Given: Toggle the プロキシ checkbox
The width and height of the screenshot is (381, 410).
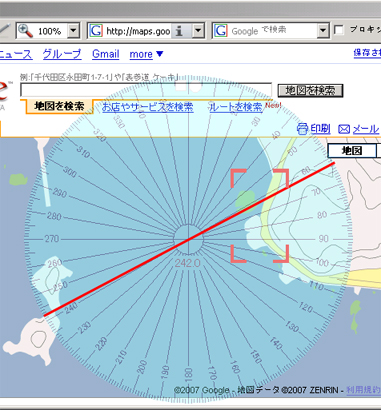Looking at the screenshot, I should coord(339,30).
